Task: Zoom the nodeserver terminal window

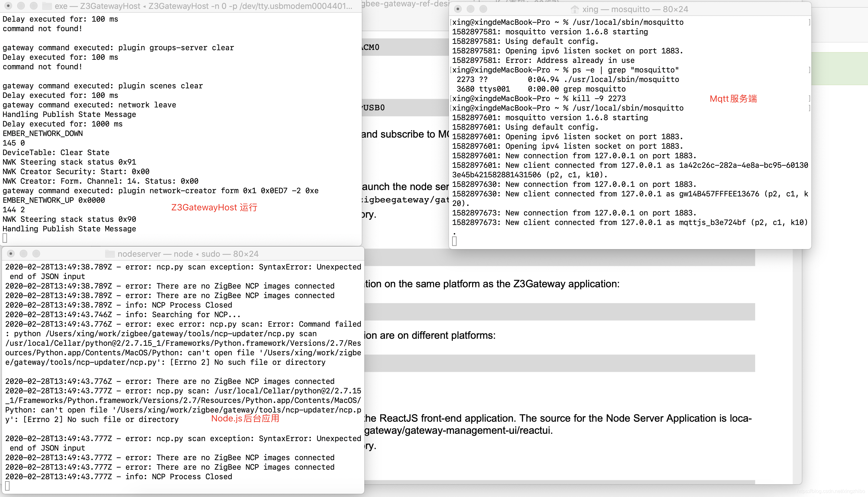Action: pos(36,254)
